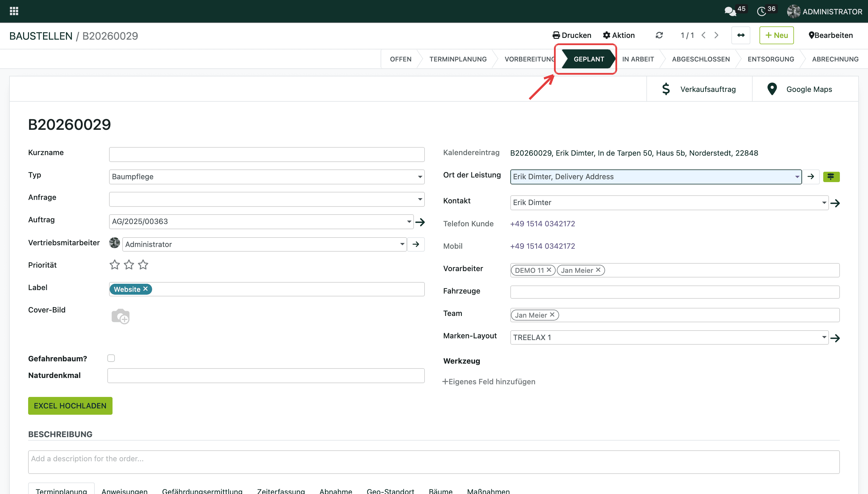Expand the Anfrage dropdown
This screenshot has width=868, height=494.
pyautogui.click(x=420, y=199)
